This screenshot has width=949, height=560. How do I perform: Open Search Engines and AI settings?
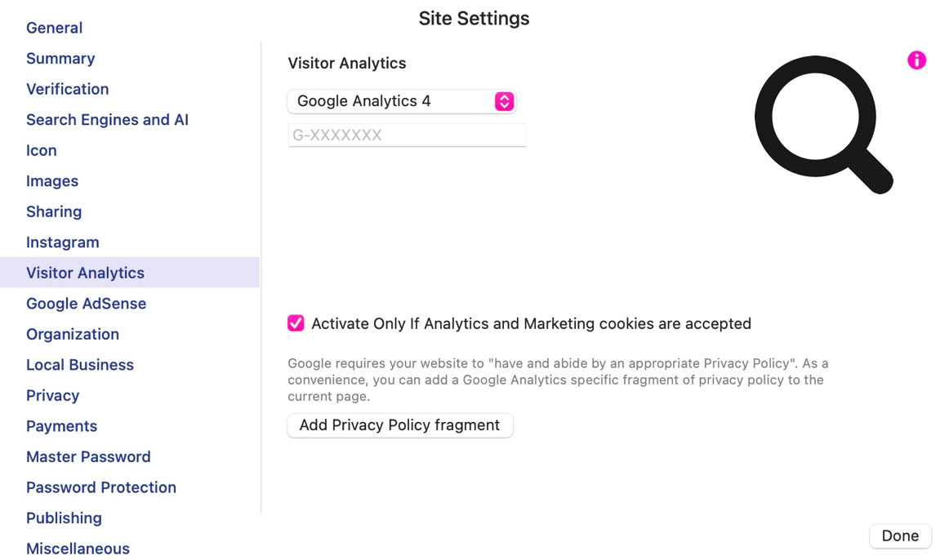pyautogui.click(x=107, y=120)
